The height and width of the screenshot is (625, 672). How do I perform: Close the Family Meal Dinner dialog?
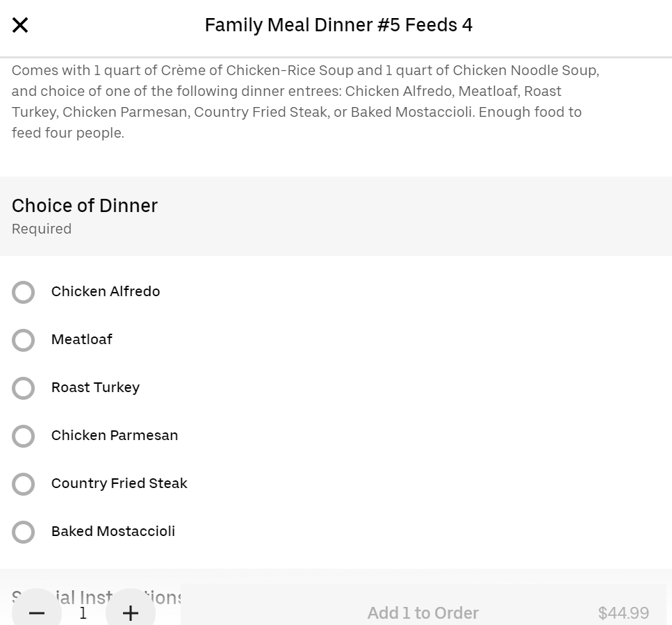(20, 26)
